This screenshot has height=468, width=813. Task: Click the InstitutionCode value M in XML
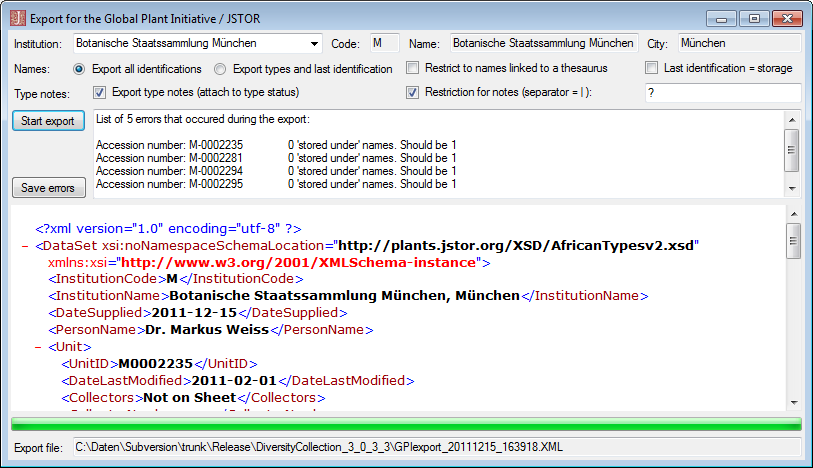pyautogui.click(x=172, y=279)
